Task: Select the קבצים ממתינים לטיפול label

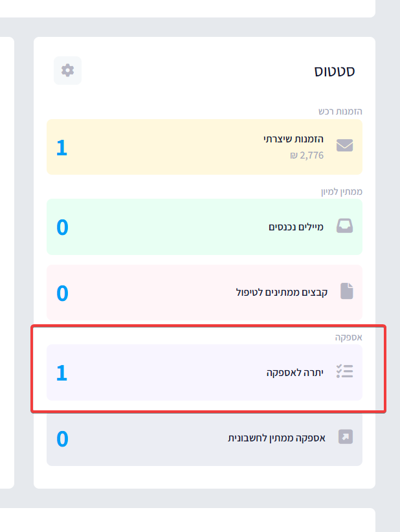Action: (x=282, y=293)
